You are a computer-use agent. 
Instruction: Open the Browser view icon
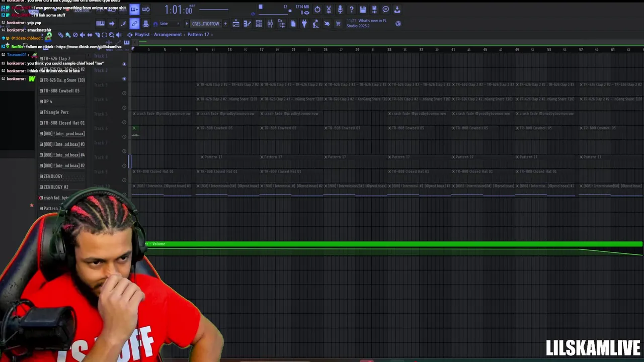point(281,24)
